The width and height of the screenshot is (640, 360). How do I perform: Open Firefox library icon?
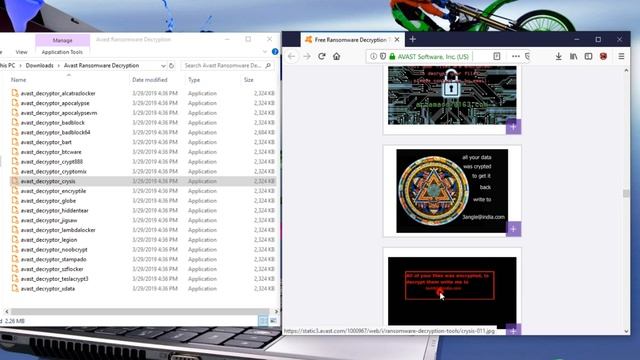tap(573, 56)
